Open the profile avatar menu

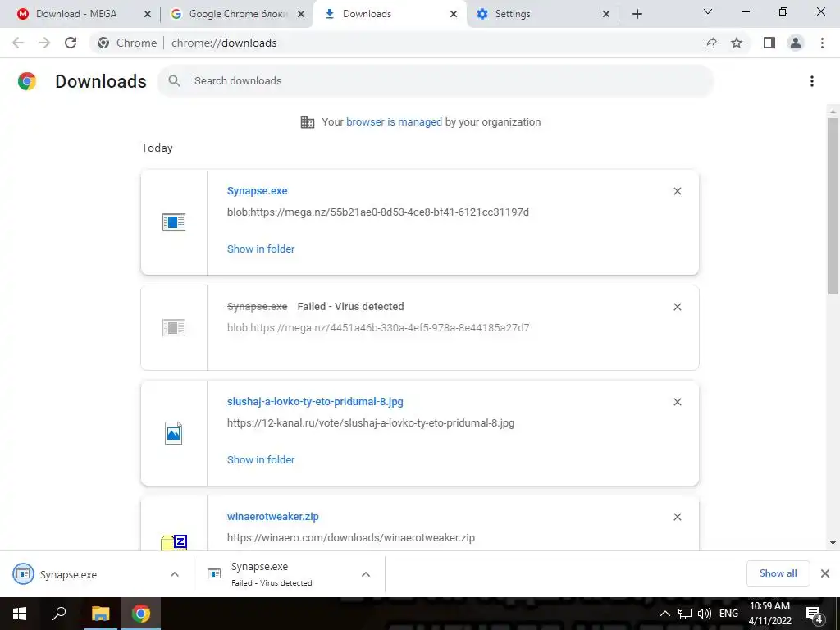(796, 43)
